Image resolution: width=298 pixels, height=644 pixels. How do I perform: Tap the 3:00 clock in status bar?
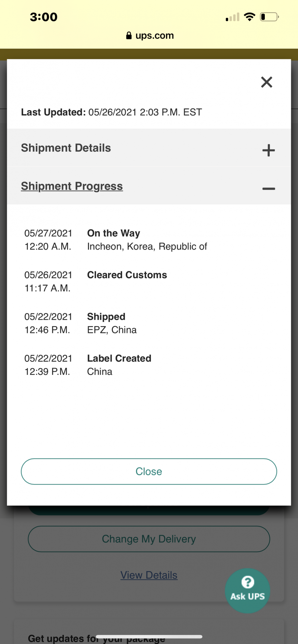pyautogui.click(x=44, y=17)
